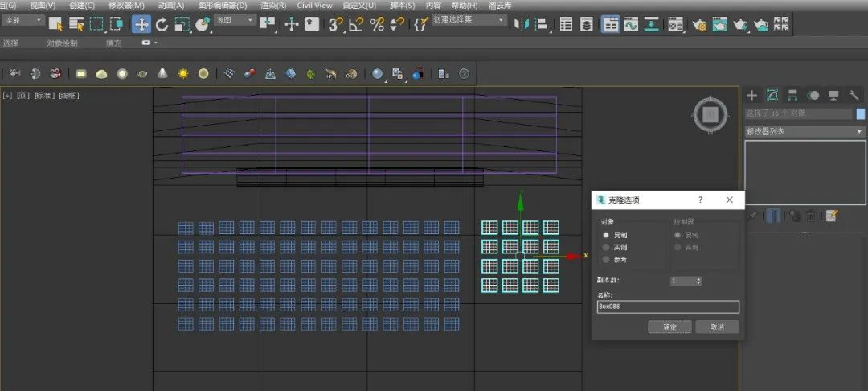Open the Modify panel tab

point(772,95)
